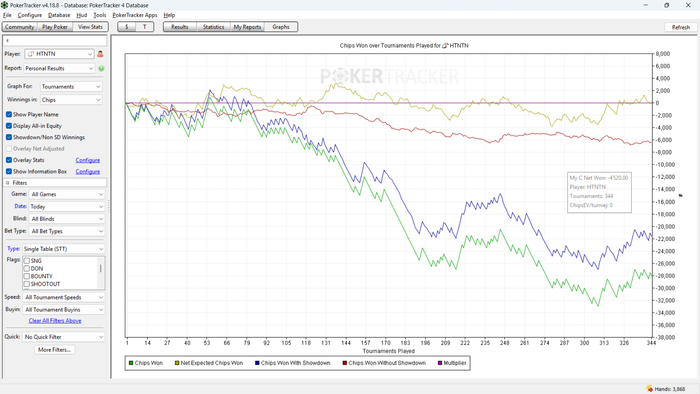Switch to the My Reports tab
Viewport: 700px width, 394px height.
(x=247, y=27)
